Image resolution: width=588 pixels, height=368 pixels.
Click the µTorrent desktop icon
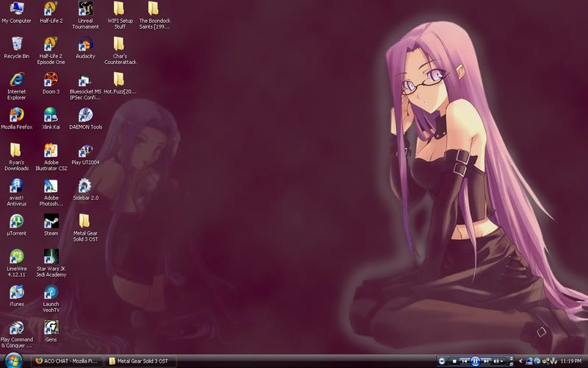16,221
